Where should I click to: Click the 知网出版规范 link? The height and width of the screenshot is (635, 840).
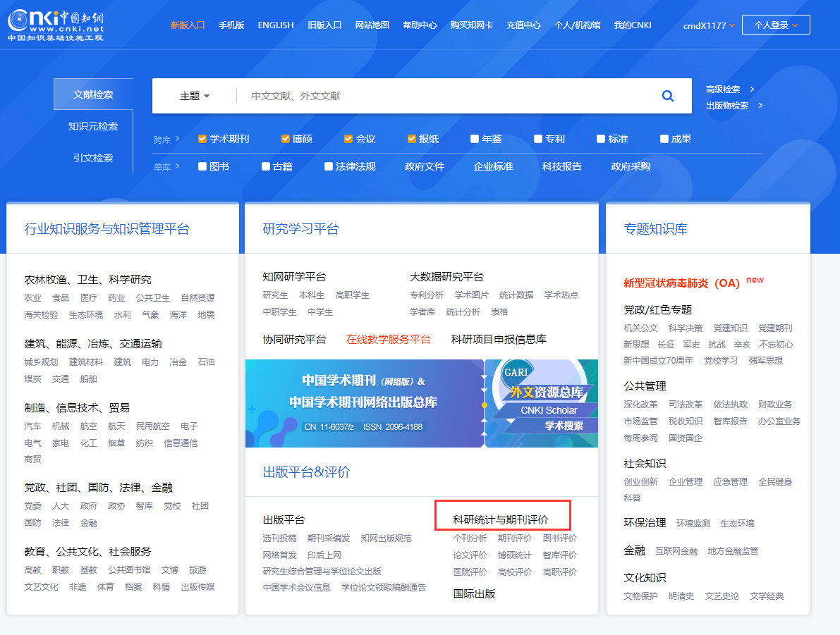click(x=386, y=538)
